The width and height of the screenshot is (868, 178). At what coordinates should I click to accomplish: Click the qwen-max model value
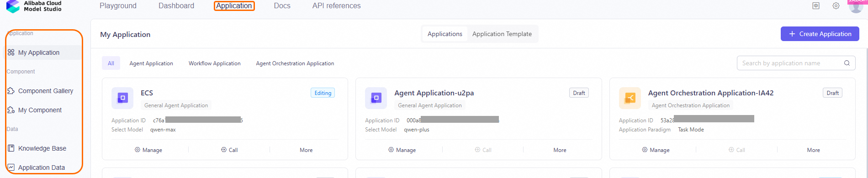[x=163, y=130]
